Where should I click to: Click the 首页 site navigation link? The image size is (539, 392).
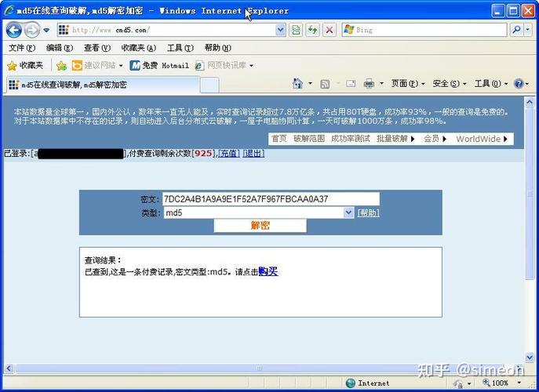click(279, 139)
